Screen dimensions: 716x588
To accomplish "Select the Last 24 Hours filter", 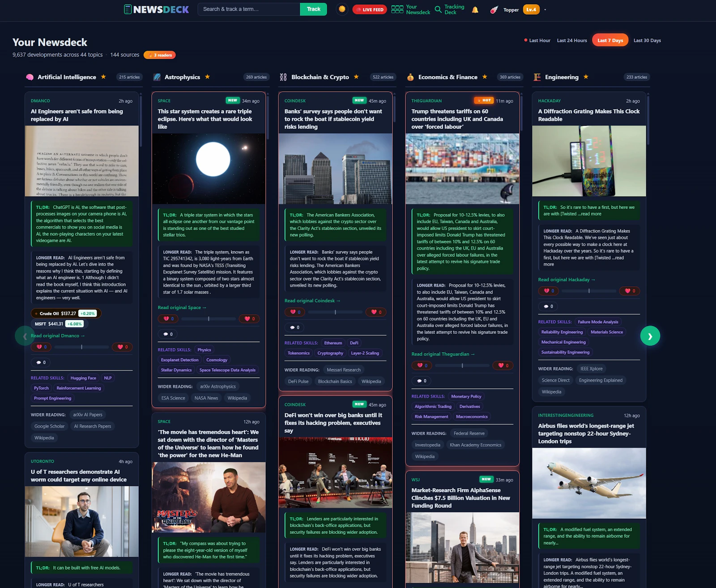I will [572, 40].
